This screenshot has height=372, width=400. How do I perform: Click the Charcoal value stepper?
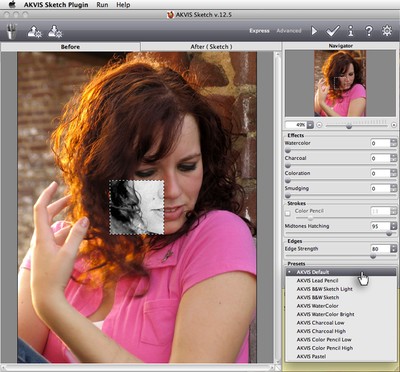(x=394, y=158)
